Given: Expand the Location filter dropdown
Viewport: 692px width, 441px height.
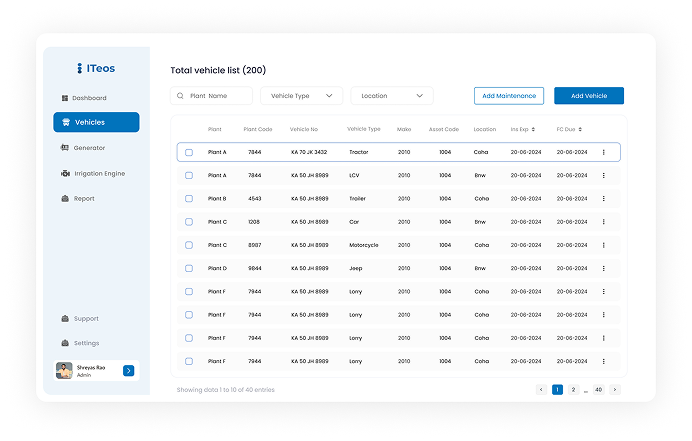Looking at the screenshot, I should [392, 96].
